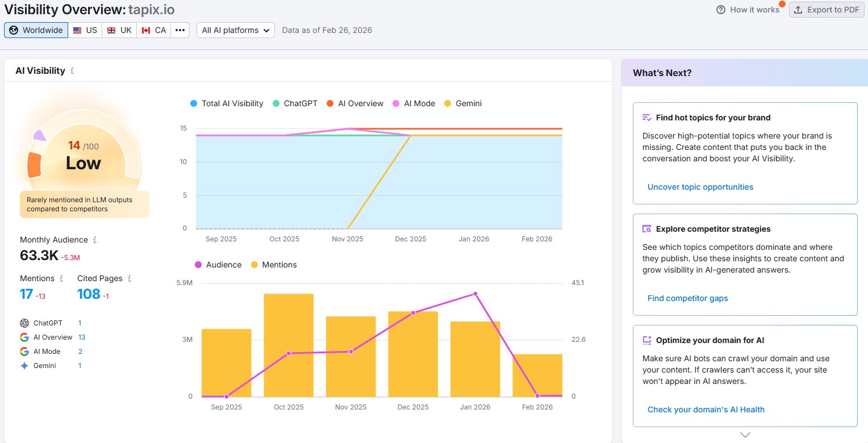This screenshot has width=868, height=443.
Task: Click the info icon beside Mentions
Action: (x=61, y=278)
